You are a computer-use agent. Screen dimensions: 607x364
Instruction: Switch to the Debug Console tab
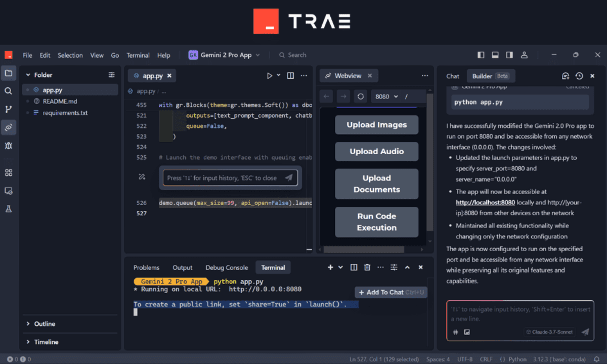pos(227,267)
